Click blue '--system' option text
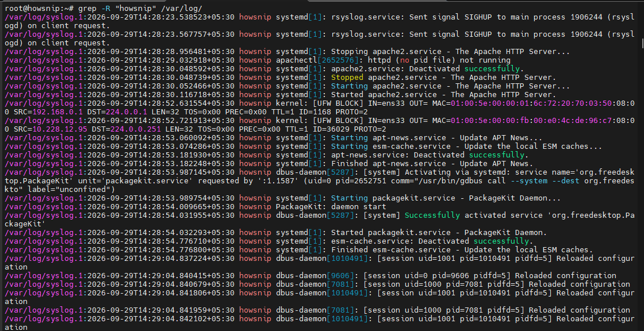Screen dimensions: 644x331 (x=529, y=180)
